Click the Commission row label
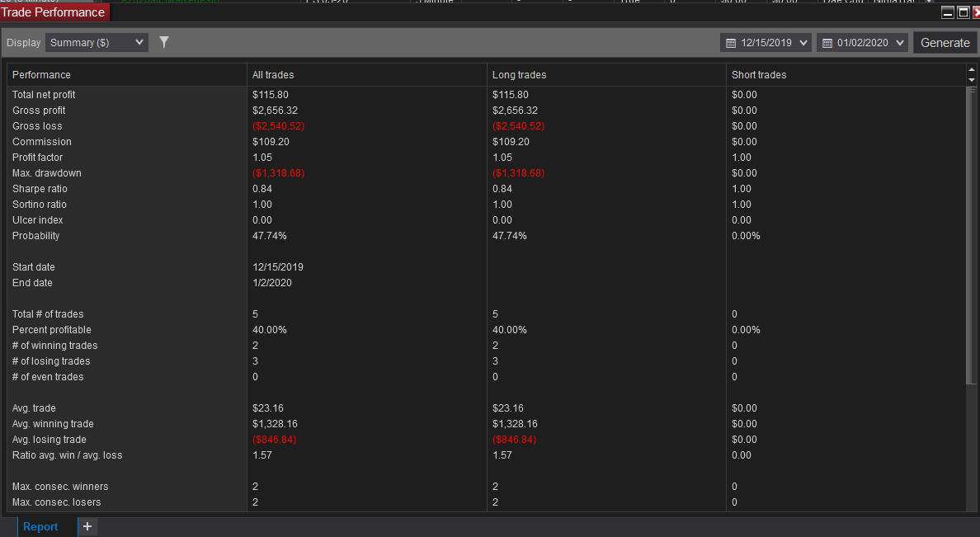This screenshot has width=980, height=537. [x=42, y=141]
